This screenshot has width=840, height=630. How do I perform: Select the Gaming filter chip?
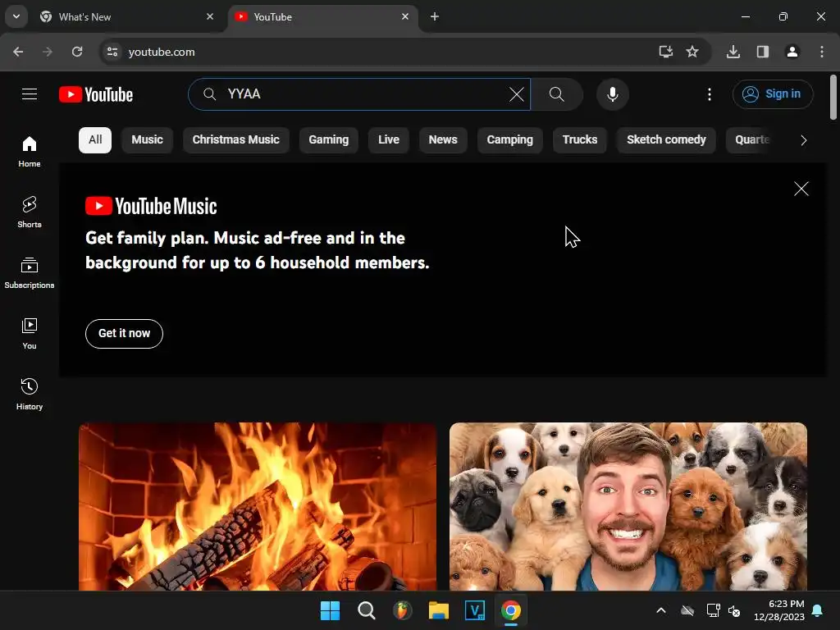click(328, 139)
